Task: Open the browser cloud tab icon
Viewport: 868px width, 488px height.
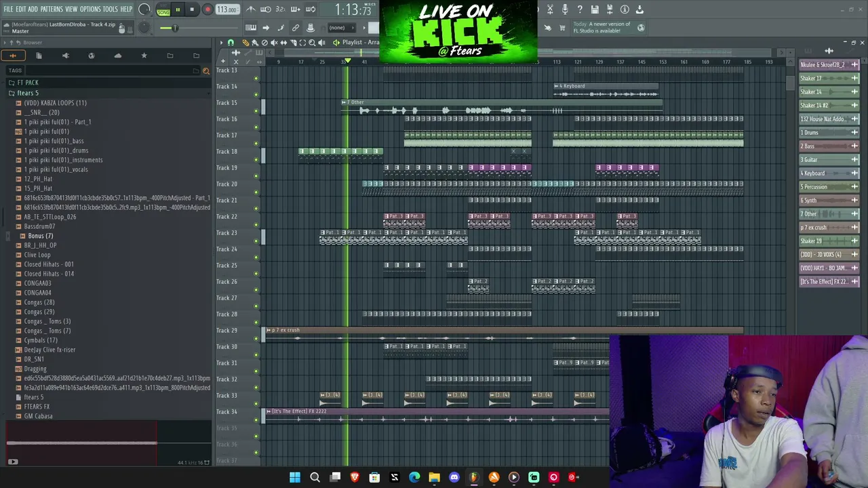Action: 118,56
